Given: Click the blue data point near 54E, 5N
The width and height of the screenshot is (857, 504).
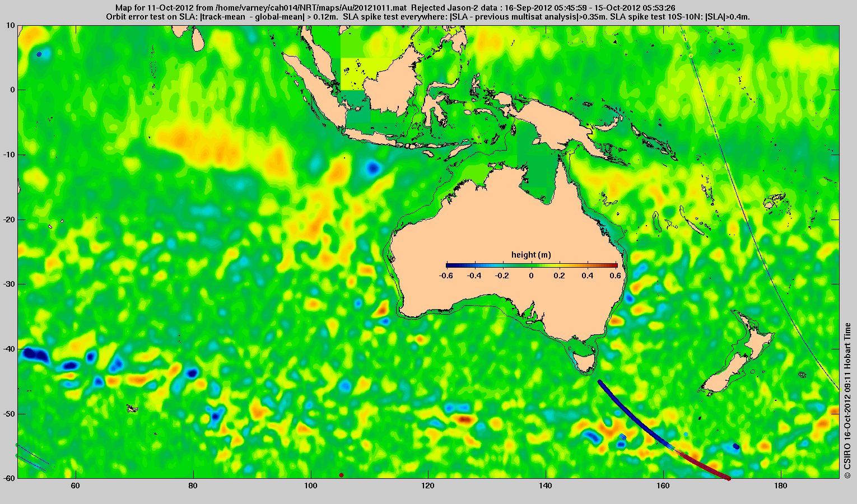Looking at the screenshot, I should 39,54.
